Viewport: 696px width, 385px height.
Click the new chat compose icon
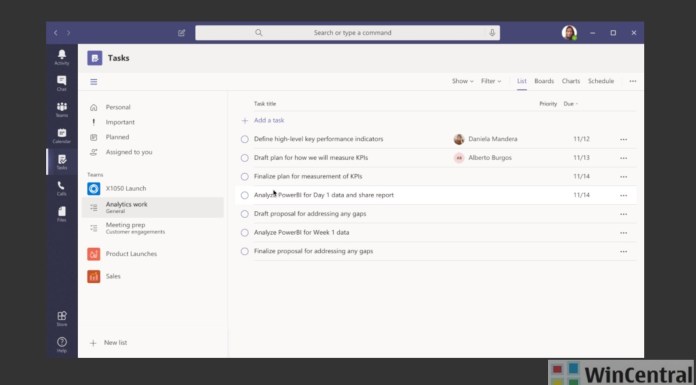coord(181,33)
